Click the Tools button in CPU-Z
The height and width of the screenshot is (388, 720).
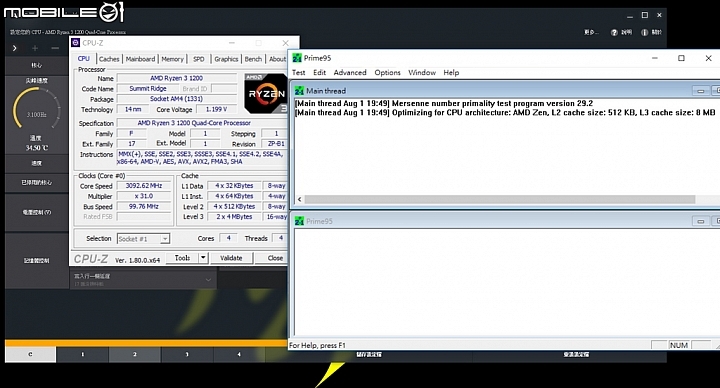point(182,258)
